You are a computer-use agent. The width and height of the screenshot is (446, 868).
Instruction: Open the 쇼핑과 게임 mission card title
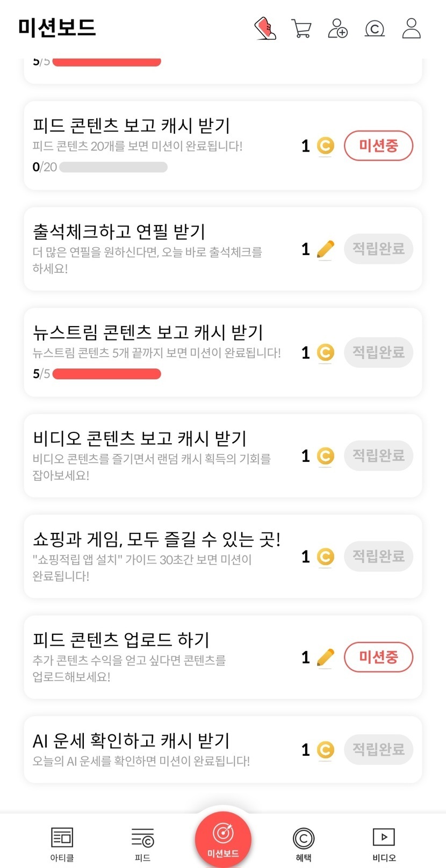click(x=156, y=539)
